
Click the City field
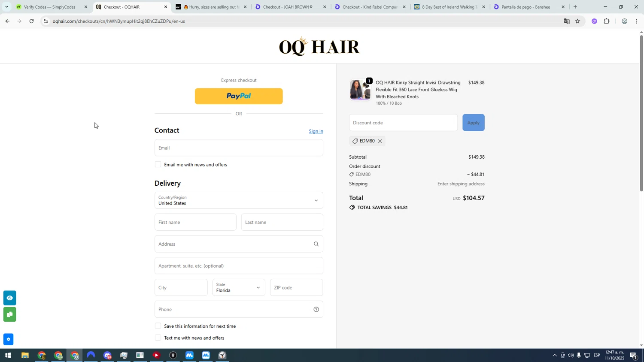(x=181, y=288)
